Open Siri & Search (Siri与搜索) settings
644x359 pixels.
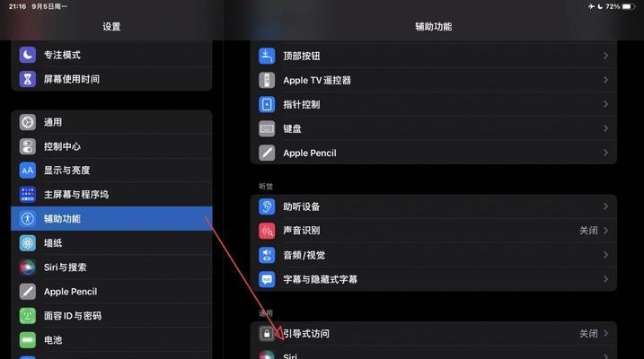[x=111, y=267]
